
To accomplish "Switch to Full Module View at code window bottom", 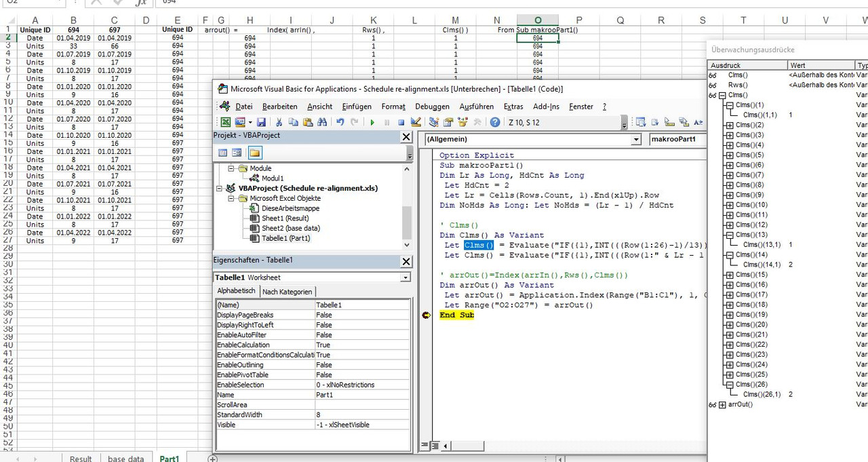I will 435,446.
